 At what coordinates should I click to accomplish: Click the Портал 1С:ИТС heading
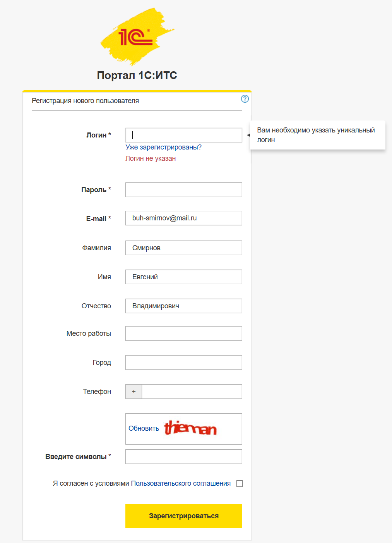click(x=137, y=75)
